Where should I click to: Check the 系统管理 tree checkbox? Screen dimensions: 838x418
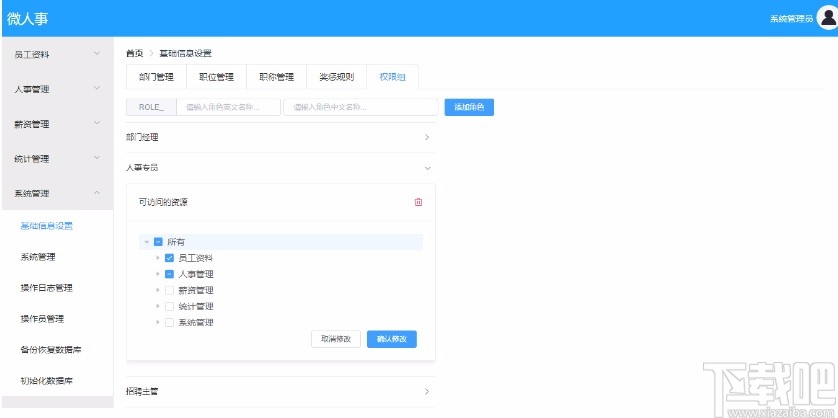tap(169, 322)
